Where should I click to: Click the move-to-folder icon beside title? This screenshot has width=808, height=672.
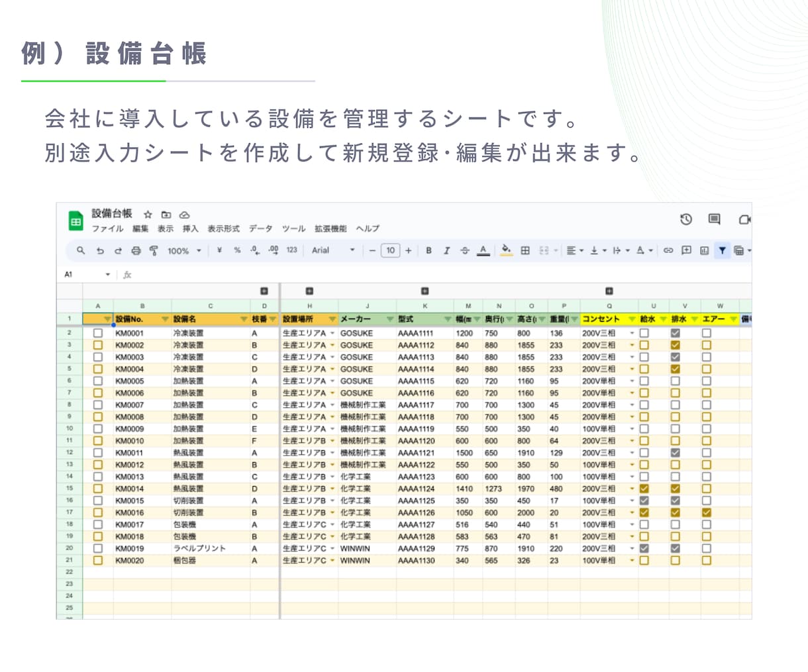[166, 215]
